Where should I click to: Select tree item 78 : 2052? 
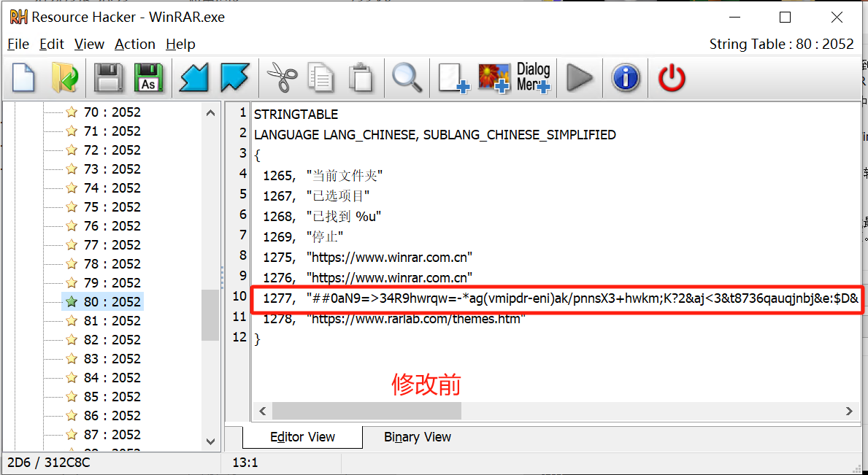tap(112, 263)
